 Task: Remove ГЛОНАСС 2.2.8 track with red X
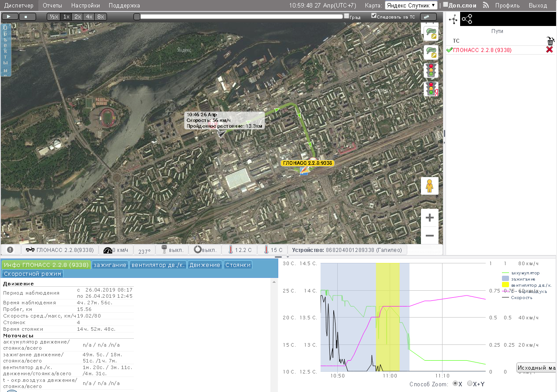[x=549, y=50]
